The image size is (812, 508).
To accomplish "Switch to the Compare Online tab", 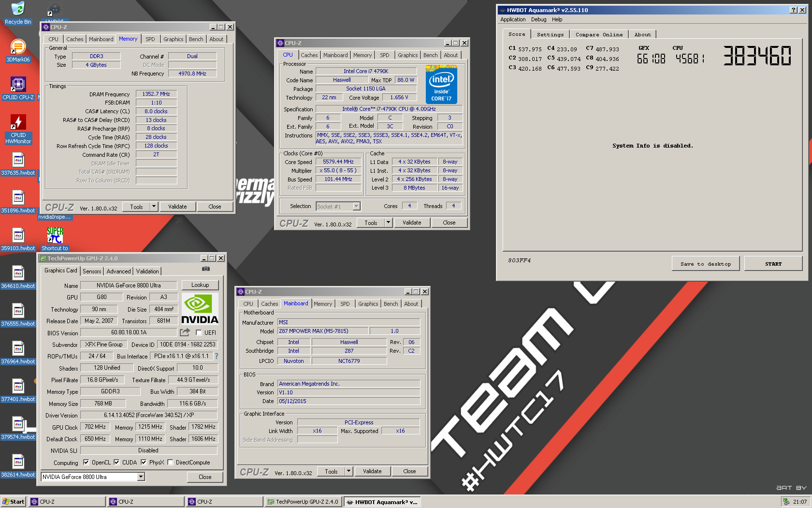I will point(599,35).
